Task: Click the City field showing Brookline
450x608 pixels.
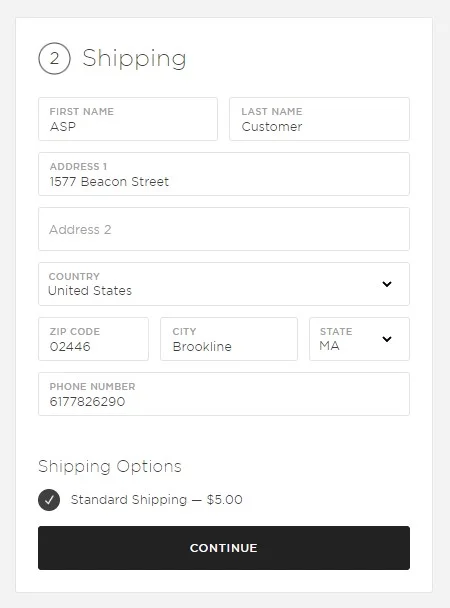Action: pos(229,339)
